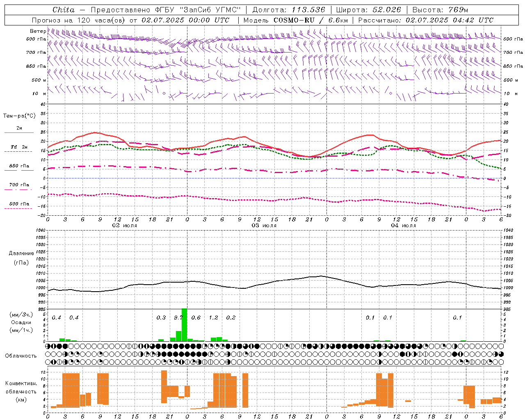Click the "0.3" precipitation total value
Image resolution: width=525 pixels, height=420 pixels.
(x=161, y=317)
